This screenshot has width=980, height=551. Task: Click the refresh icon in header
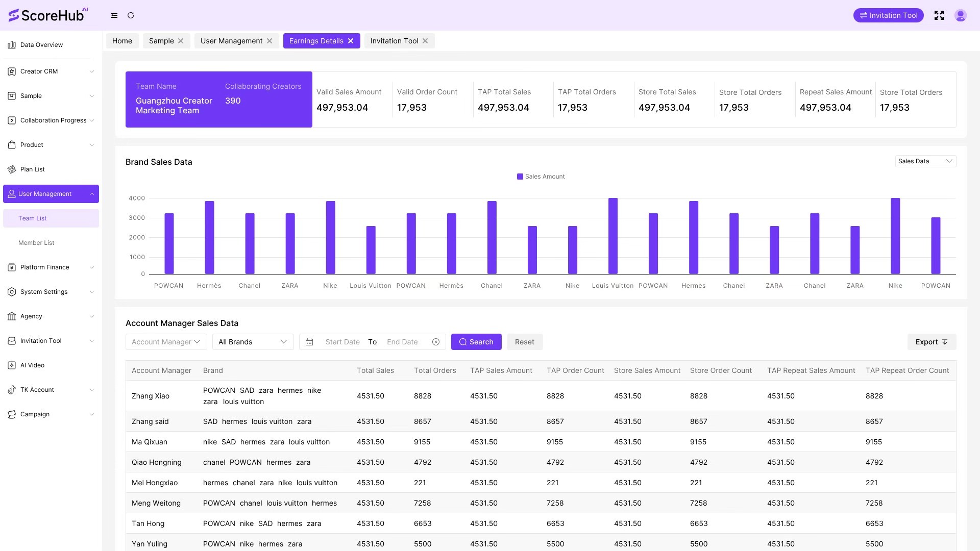click(131, 15)
